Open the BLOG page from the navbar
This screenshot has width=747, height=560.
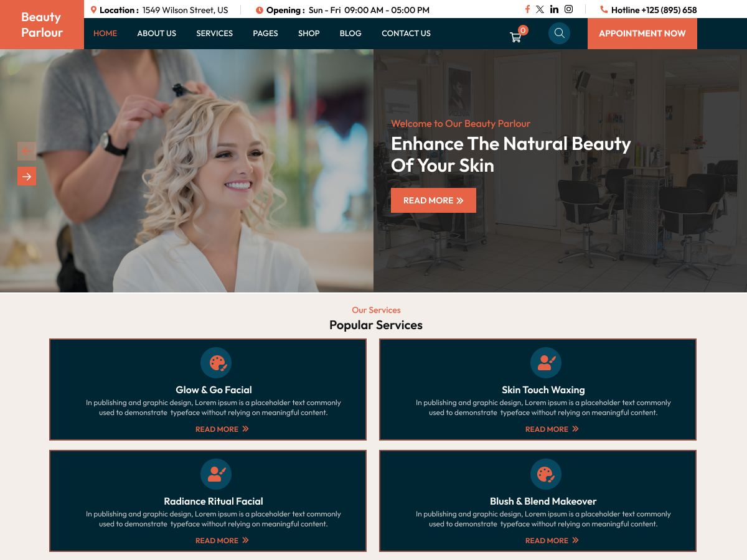click(x=350, y=33)
